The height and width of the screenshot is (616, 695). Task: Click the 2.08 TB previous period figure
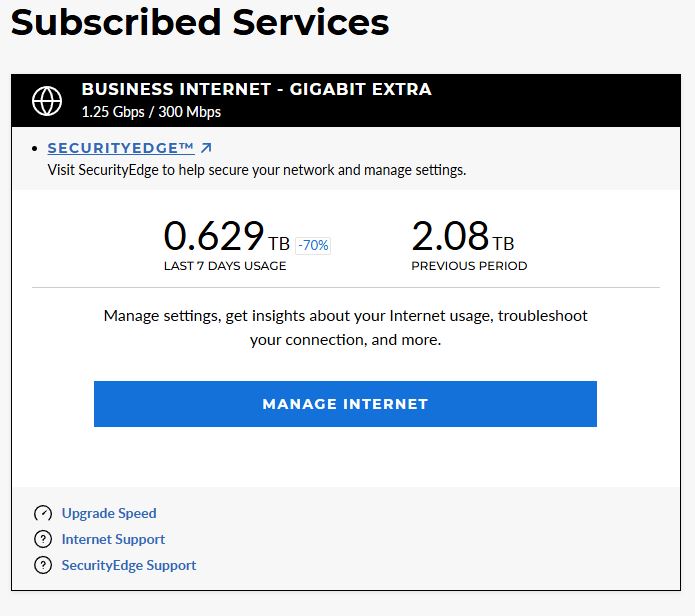click(x=450, y=237)
